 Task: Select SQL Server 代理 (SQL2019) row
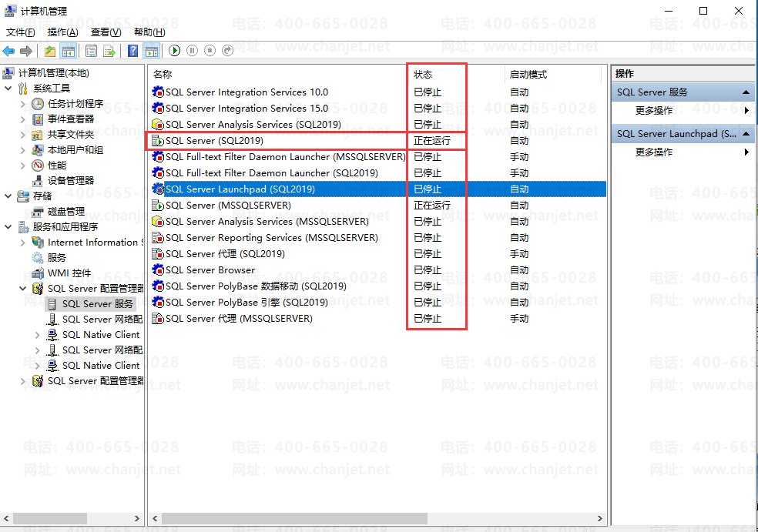pyautogui.click(x=378, y=253)
